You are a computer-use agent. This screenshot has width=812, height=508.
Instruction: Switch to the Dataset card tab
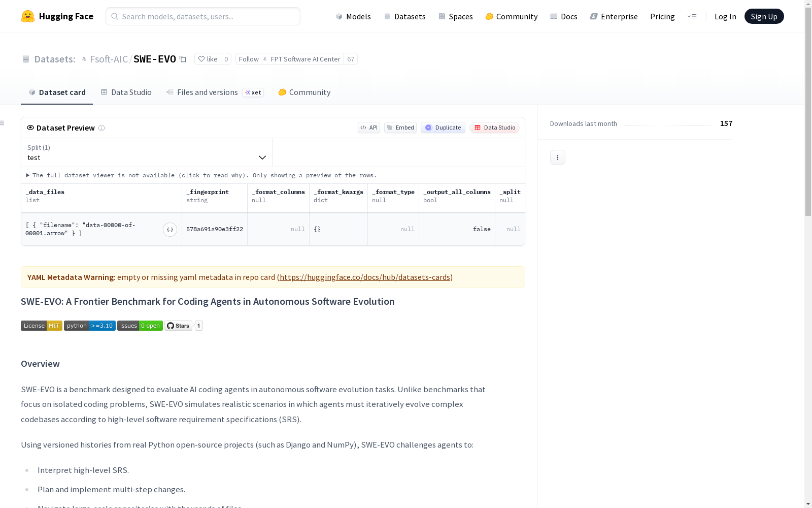click(57, 92)
